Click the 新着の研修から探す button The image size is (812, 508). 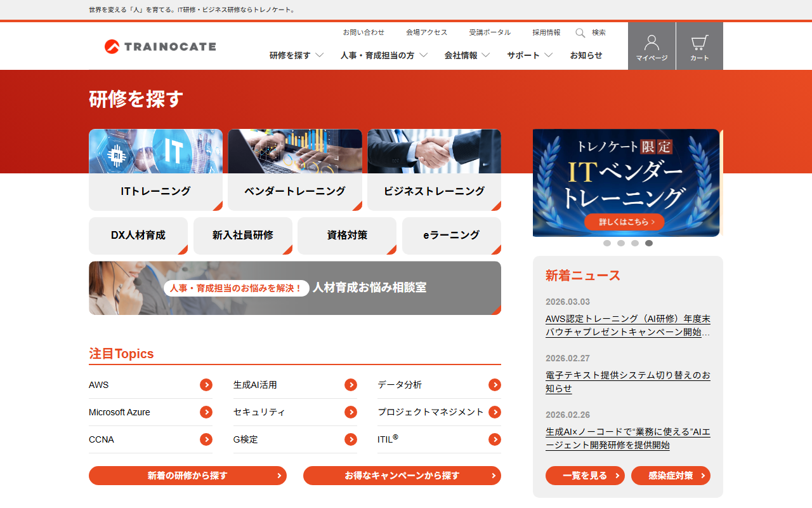[188, 476]
